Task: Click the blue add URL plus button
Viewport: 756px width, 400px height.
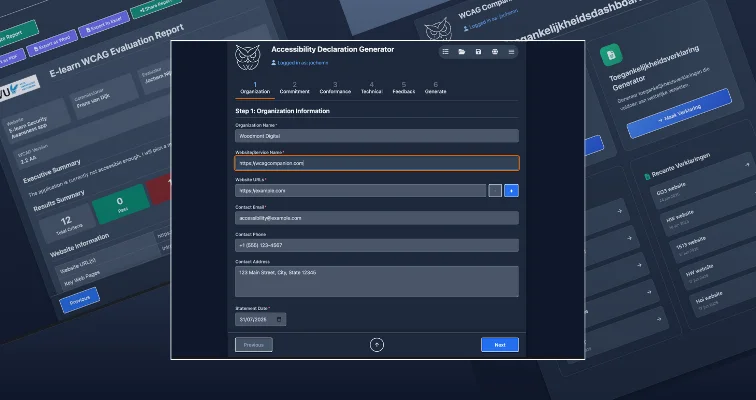Action: tap(511, 190)
